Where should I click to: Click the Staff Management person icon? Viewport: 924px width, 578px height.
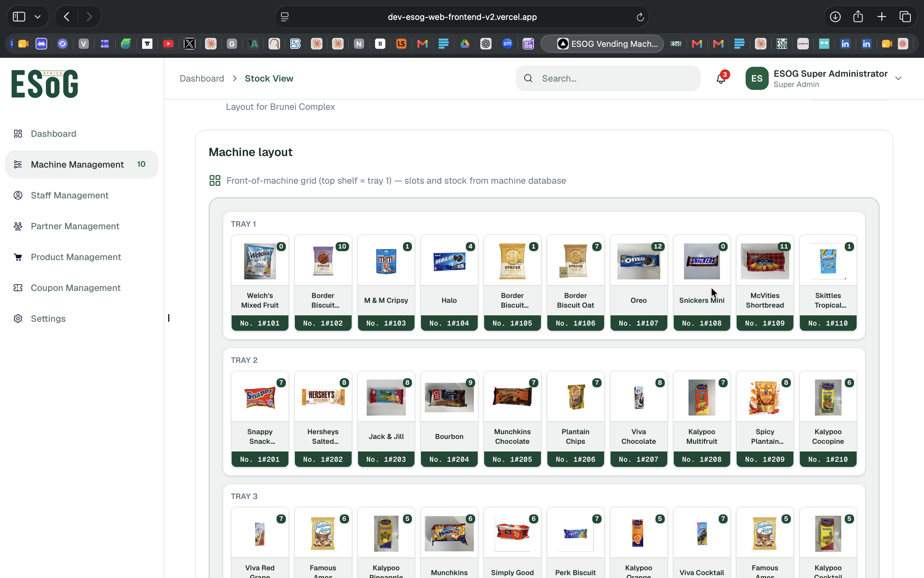[18, 195]
